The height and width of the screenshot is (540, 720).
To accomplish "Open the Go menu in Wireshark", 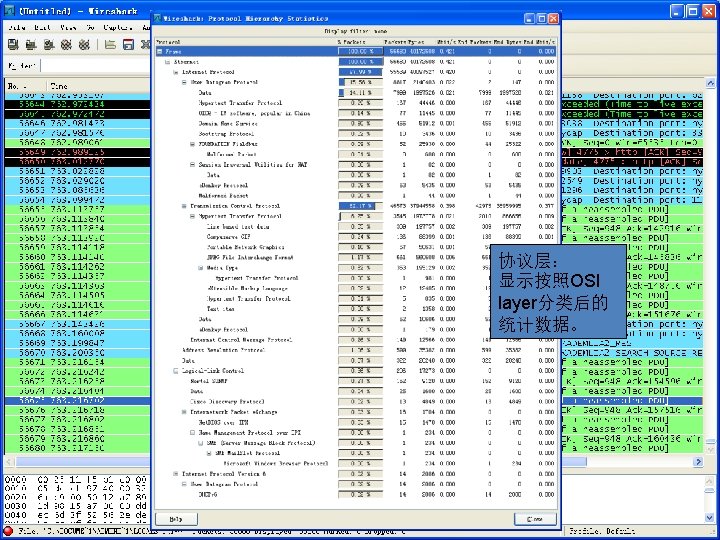I will tap(90, 28).
